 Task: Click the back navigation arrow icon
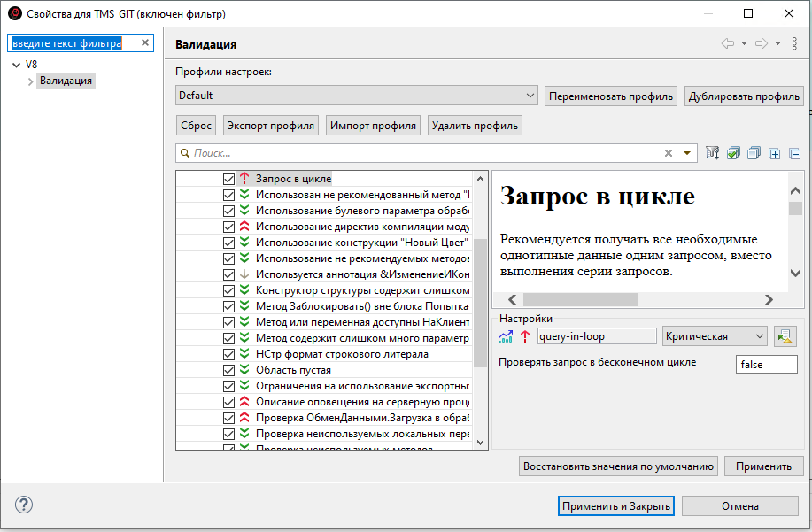click(x=728, y=43)
